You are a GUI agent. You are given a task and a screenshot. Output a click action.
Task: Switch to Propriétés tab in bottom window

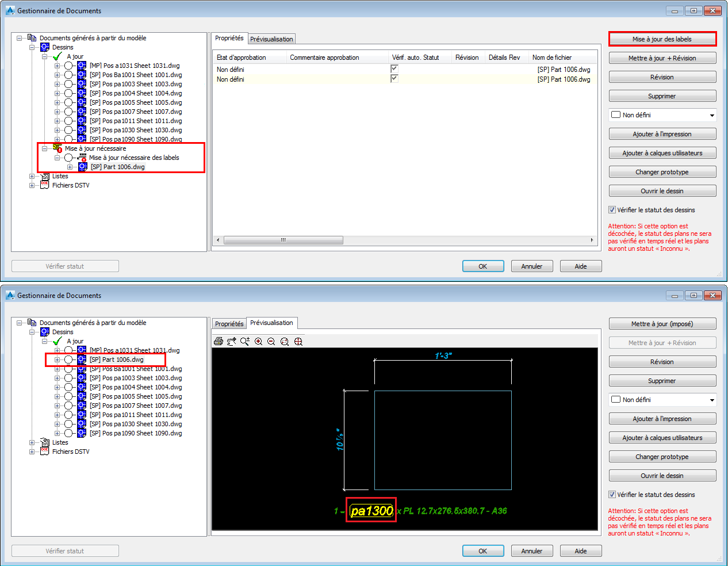[229, 324]
